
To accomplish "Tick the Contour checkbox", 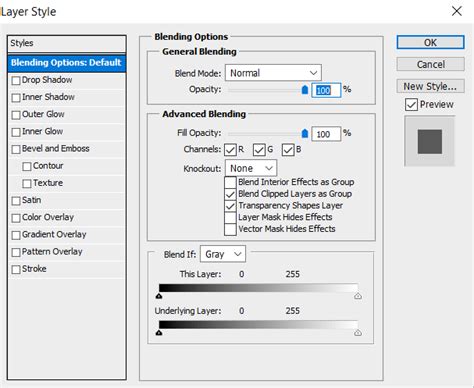I will 27,166.
